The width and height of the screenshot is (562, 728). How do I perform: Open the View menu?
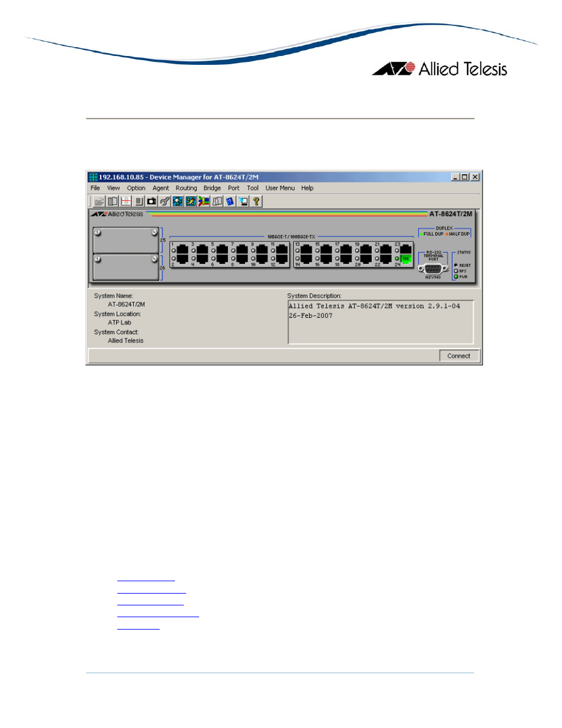pyautogui.click(x=114, y=188)
